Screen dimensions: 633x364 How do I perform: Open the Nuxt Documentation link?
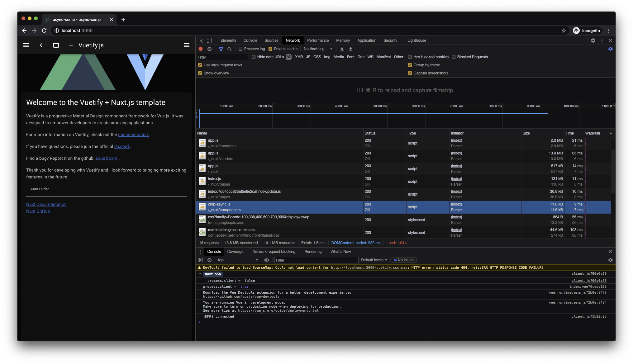tap(46, 204)
